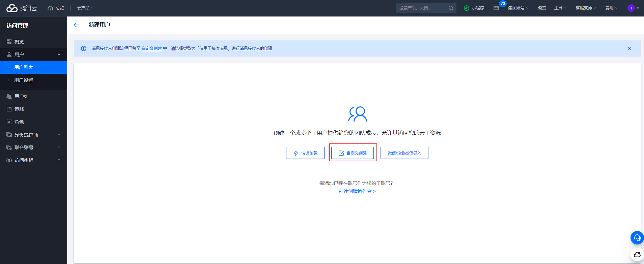Expand the 费用 billing dropdown
The width and height of the screenshot is (644, 264).
(x=611, y=8)
